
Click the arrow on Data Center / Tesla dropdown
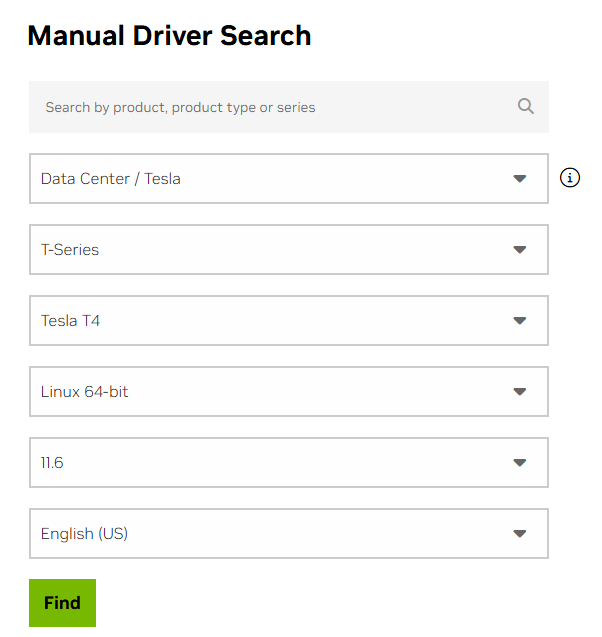pyautogui.click(x=519, y=179)
